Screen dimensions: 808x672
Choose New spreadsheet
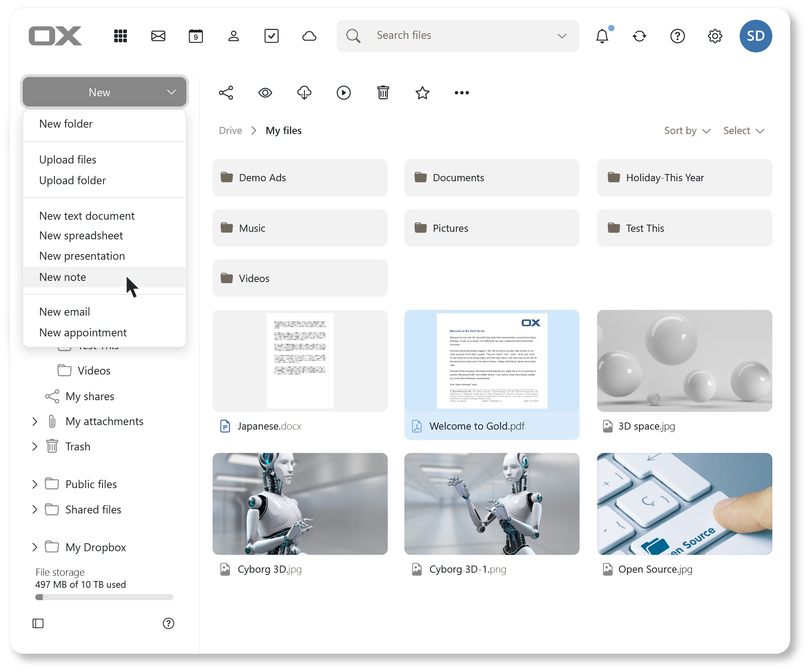coord(104,236)
